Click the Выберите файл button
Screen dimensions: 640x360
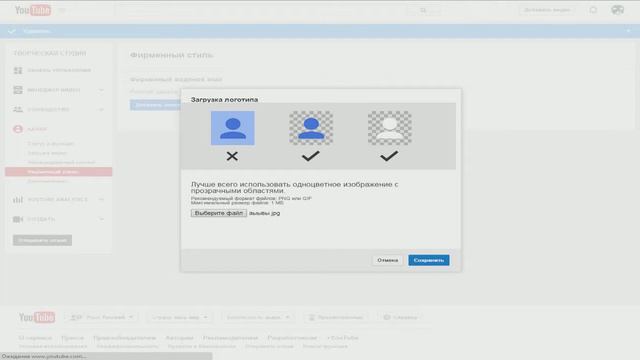coord(218,213)
